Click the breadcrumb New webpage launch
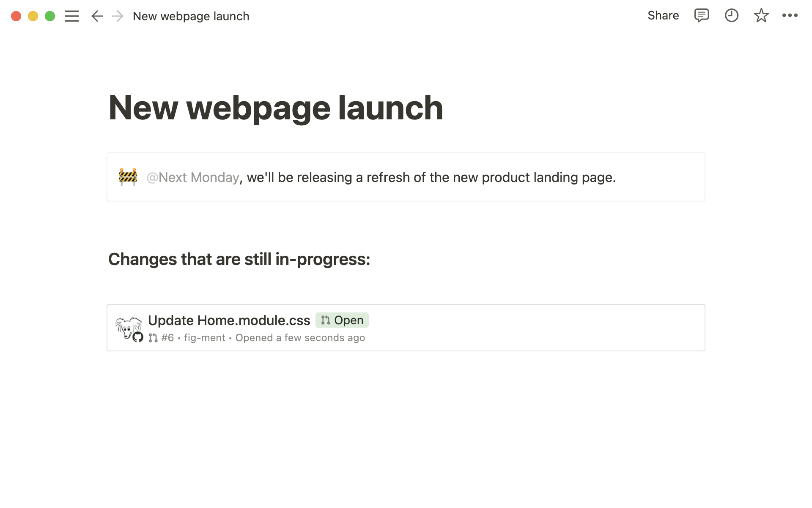812x508 pixels. 191,16
